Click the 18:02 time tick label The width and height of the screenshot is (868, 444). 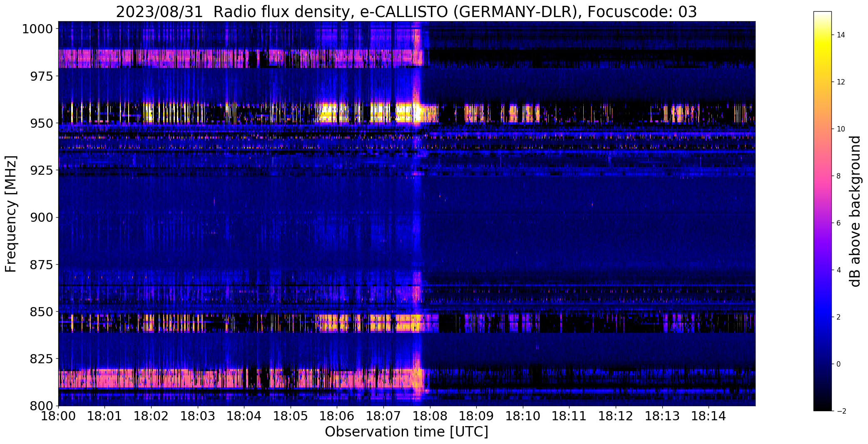151,416
